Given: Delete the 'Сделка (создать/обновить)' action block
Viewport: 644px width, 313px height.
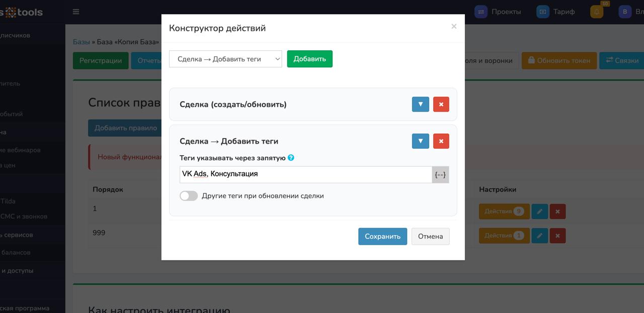Looking at the screenshot, I should (441, 105).
